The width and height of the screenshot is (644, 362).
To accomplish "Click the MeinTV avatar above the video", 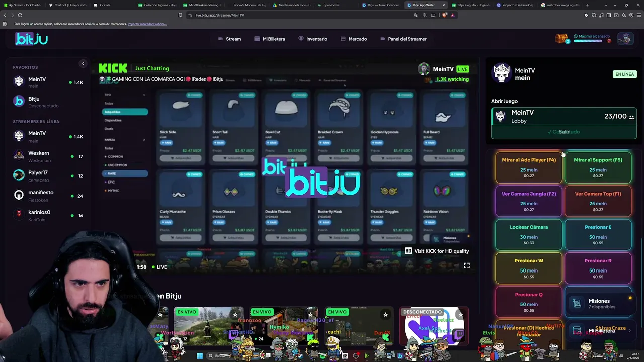I will tap(424, 69).
